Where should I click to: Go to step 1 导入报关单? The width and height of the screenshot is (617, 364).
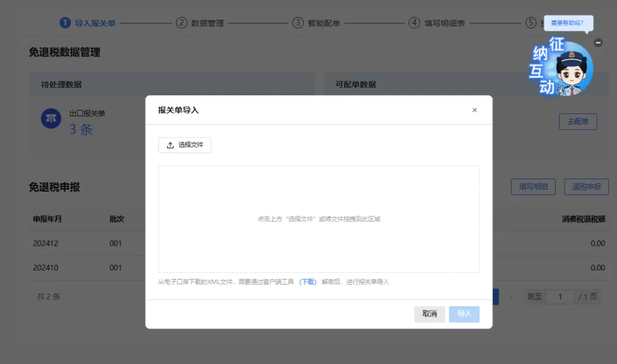tap(87, 23)
